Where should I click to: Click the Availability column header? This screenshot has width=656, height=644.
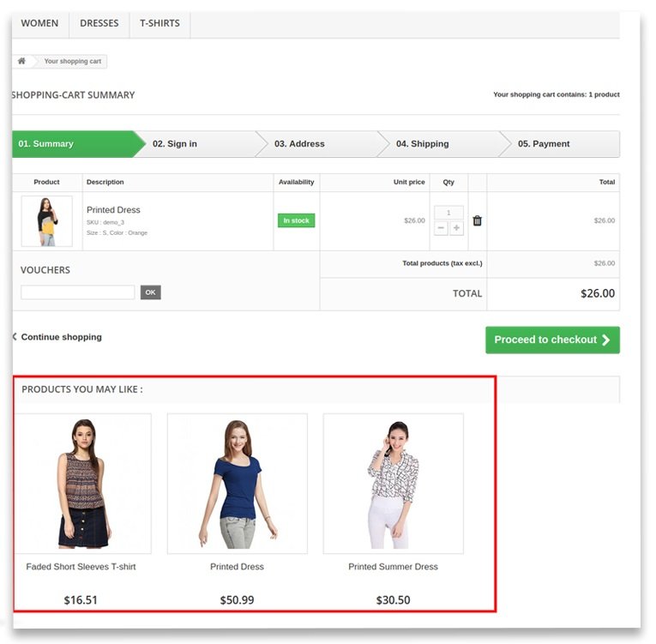click(296, 182)
